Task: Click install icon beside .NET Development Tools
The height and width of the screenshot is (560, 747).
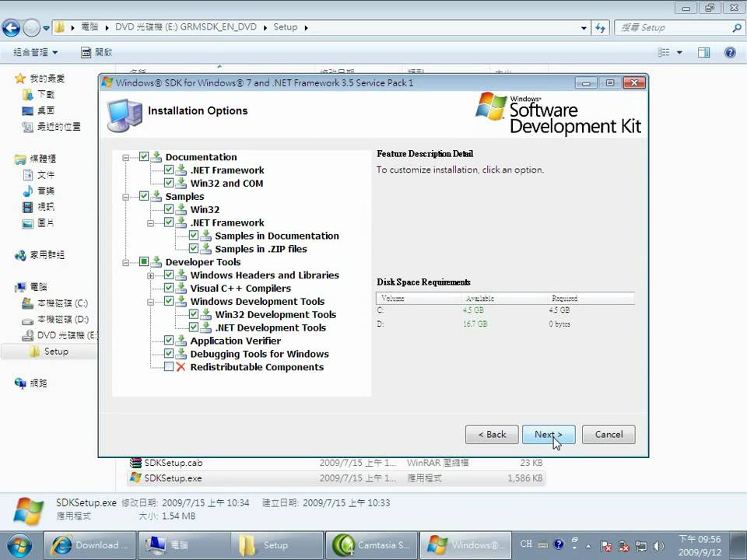Action: [x=205, y=327]
